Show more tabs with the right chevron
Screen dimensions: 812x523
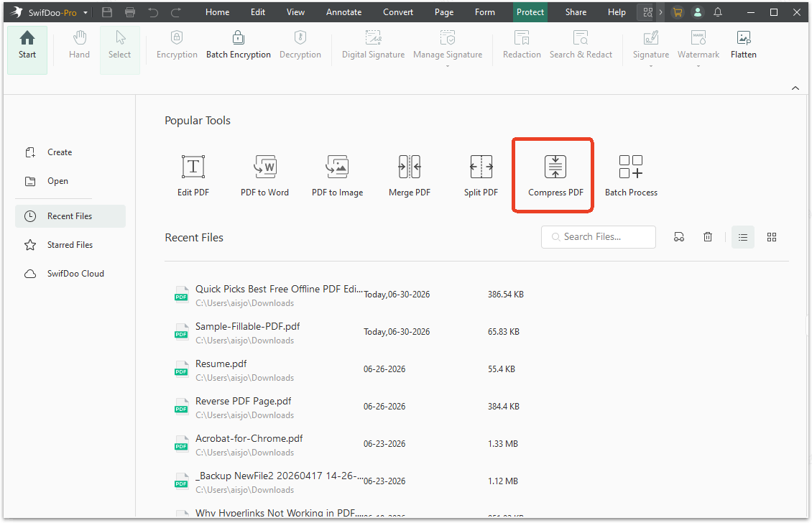661,12
